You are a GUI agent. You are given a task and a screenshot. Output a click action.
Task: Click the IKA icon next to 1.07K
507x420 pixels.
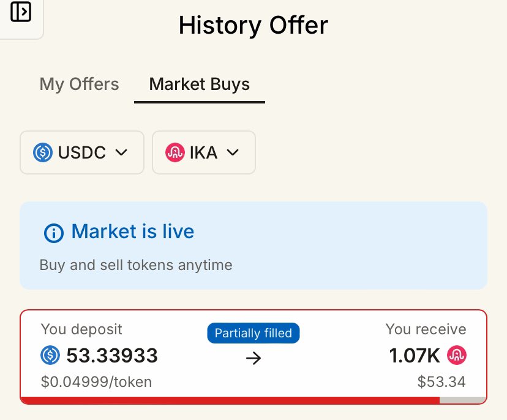pyautogui.click(x=457, y=355)
